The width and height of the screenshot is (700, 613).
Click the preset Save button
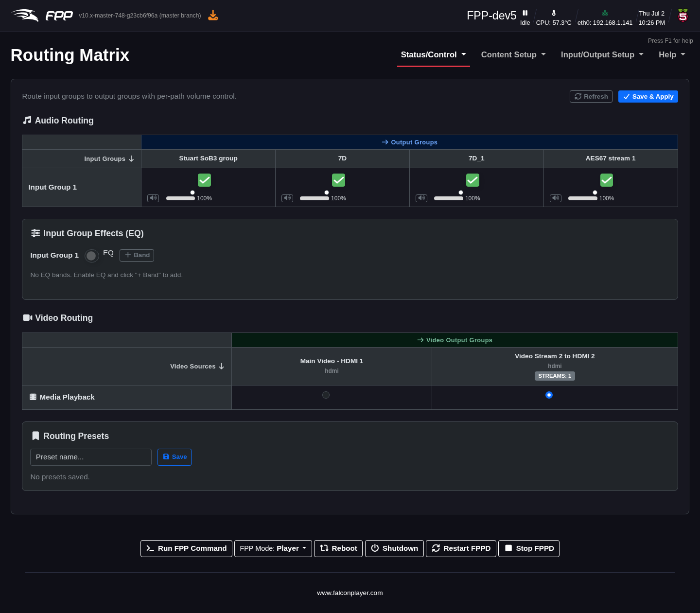click(x=175, y=457)
